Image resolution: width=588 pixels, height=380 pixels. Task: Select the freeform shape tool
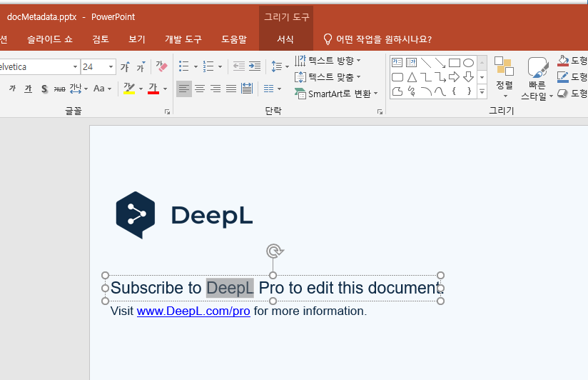(397, 91)
